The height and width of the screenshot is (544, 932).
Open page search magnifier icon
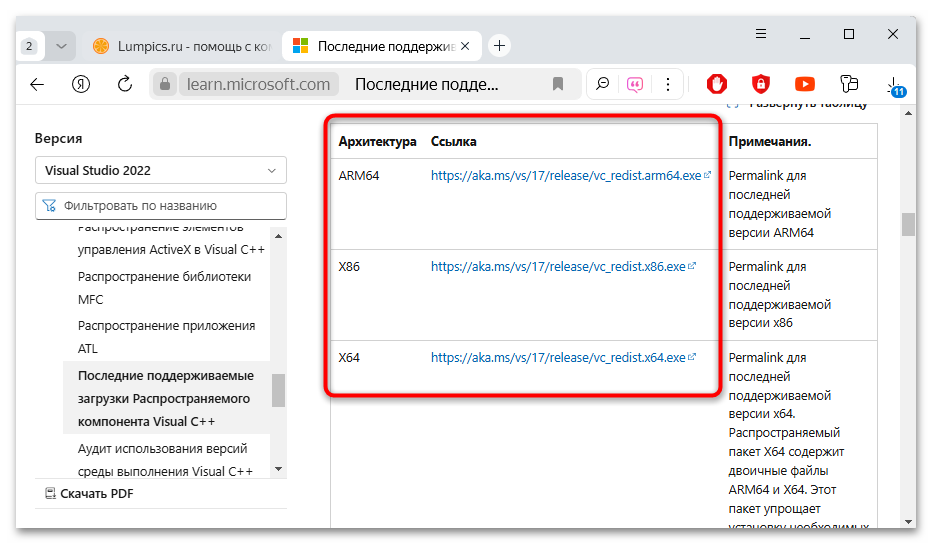click(603, 84)
